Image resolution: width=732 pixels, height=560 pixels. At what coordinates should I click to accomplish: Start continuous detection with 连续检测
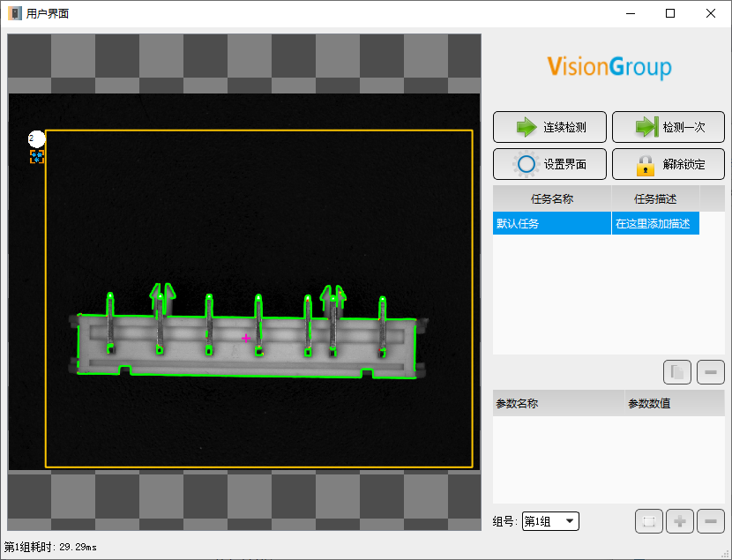click(549, 127)
